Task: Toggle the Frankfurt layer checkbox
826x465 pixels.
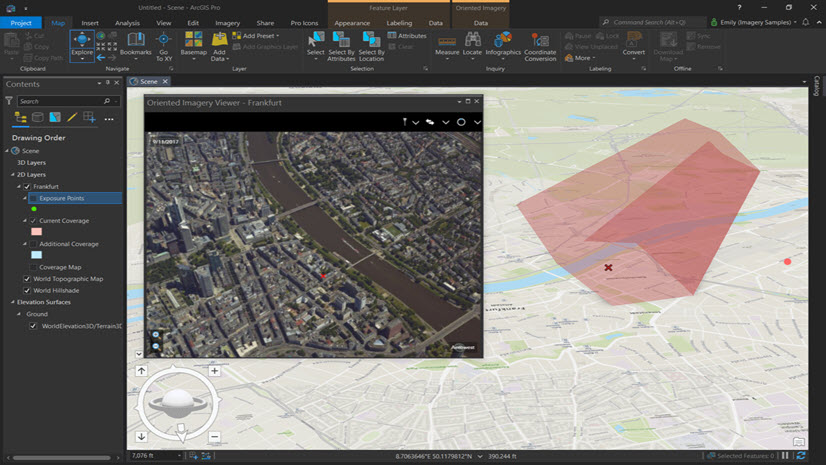Action: (x=27, y=187)
